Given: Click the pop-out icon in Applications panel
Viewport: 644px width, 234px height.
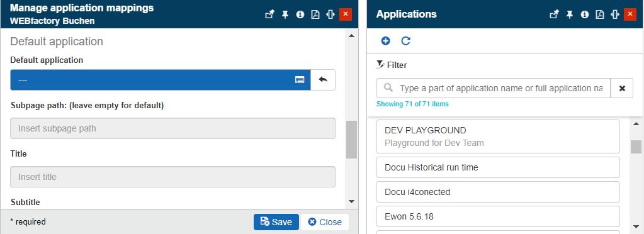Looking at the screenshot, I should coord(554,14).
